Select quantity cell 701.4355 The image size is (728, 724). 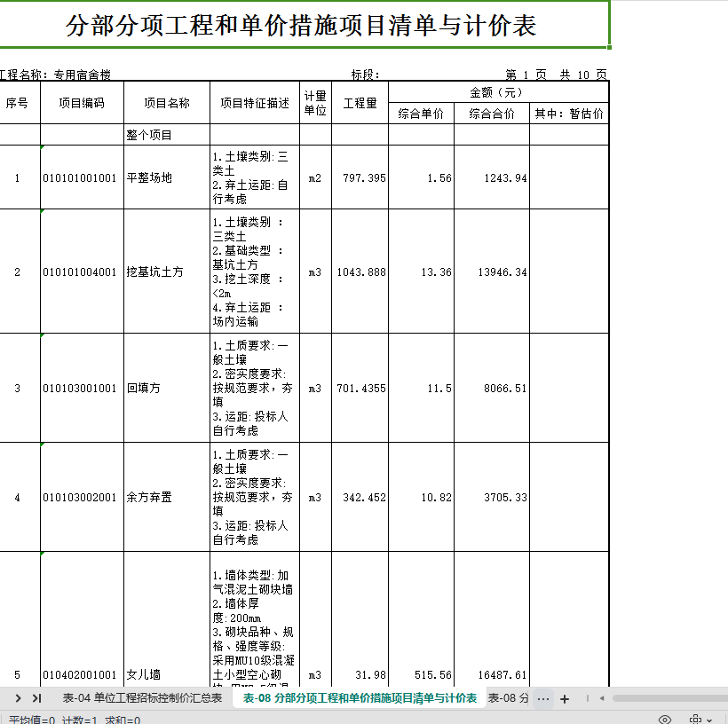tap(360, 388)
